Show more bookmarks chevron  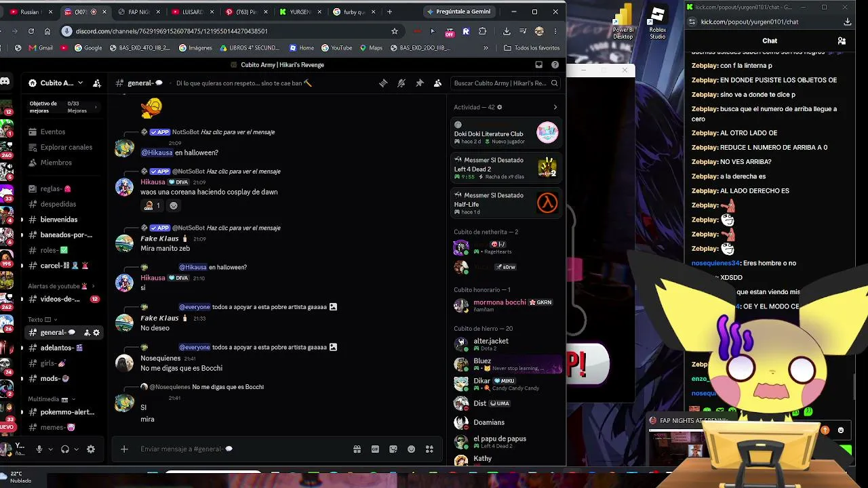[486, 48]
